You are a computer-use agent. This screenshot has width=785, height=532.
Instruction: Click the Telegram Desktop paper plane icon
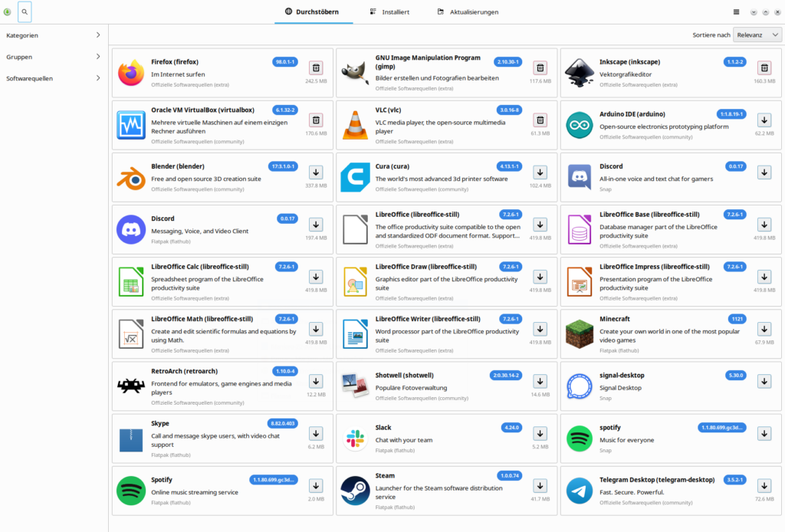(580, 491)
